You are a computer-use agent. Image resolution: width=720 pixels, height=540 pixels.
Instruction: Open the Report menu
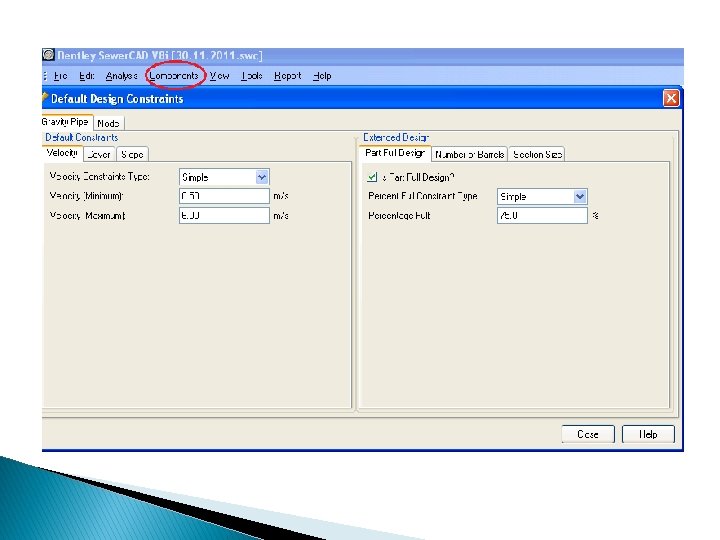287,76
